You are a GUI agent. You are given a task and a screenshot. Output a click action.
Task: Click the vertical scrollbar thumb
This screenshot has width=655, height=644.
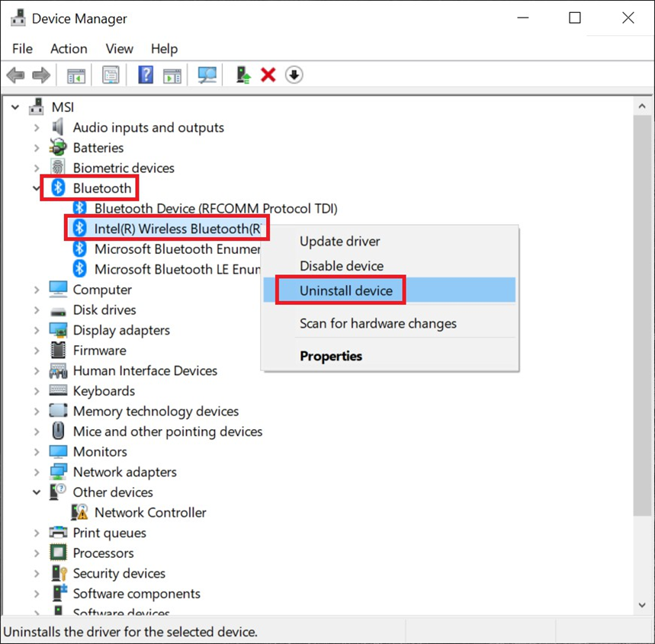[x=643, y=316]
